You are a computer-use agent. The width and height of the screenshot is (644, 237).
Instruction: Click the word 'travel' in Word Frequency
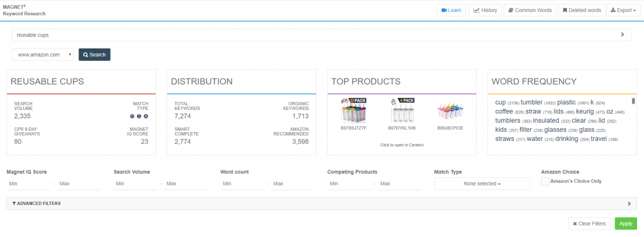point(599,139)
